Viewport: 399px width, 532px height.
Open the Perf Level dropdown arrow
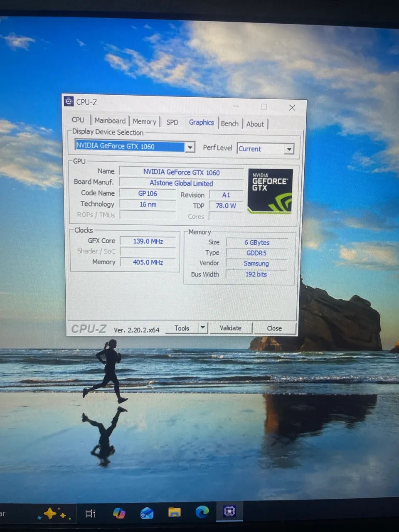[289, 149]
